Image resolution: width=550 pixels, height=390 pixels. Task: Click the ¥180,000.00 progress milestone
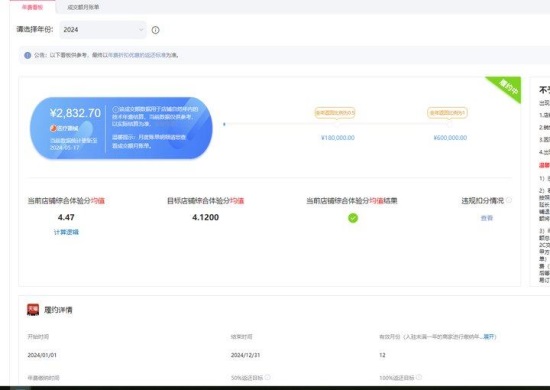pyautogui.click(x=337, y=138)
